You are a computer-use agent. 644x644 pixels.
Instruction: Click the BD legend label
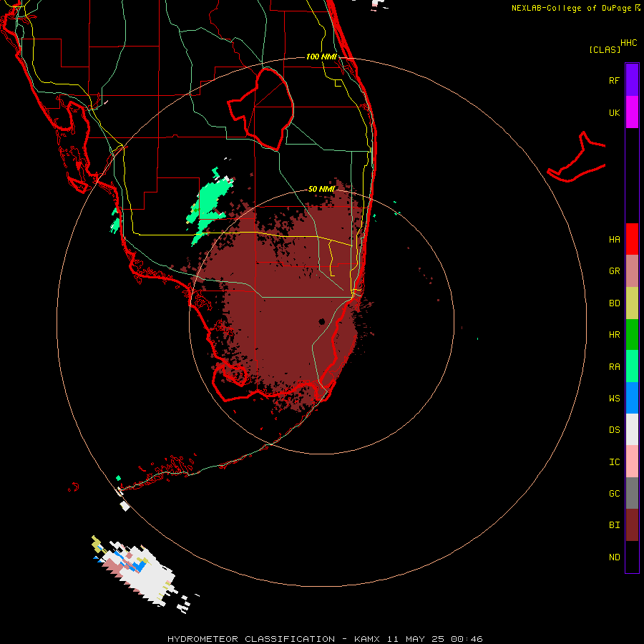tap(614, 303)
